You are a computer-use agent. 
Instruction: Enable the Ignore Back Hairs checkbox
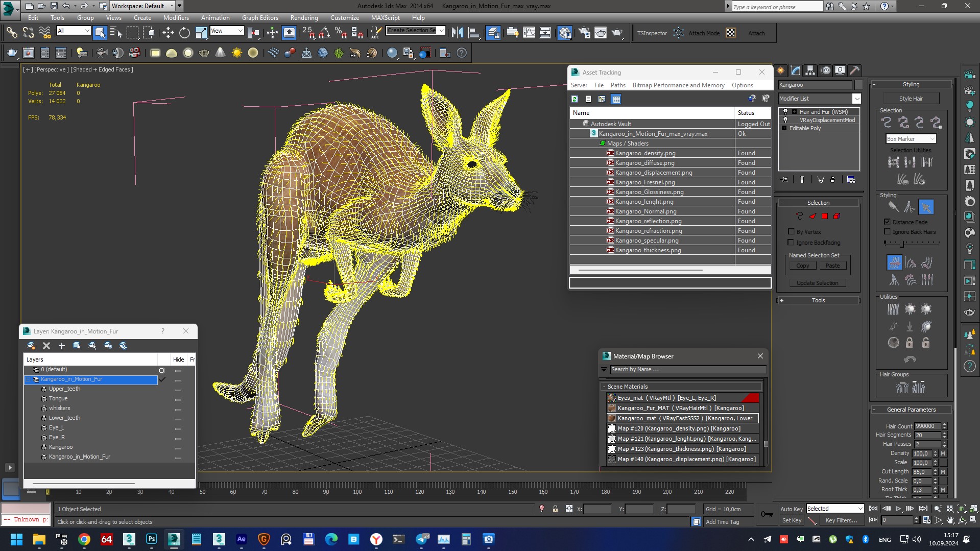tap(887, 232)
